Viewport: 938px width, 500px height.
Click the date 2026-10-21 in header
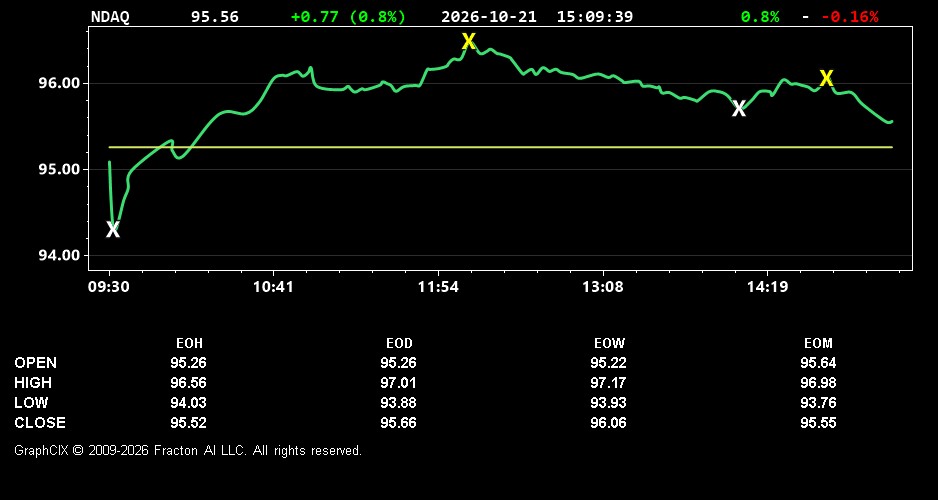(x=489, y=17)
